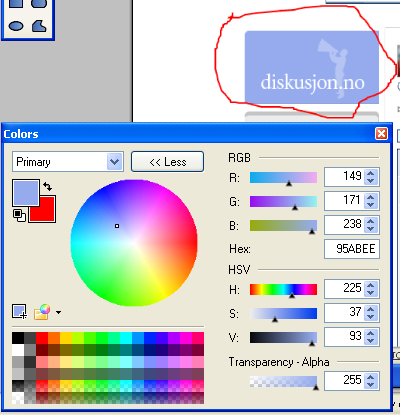Click the Transparency Alpha slider
Viewport: 400px width, 415px height.
pyautogui.click(x=283, y=382)
